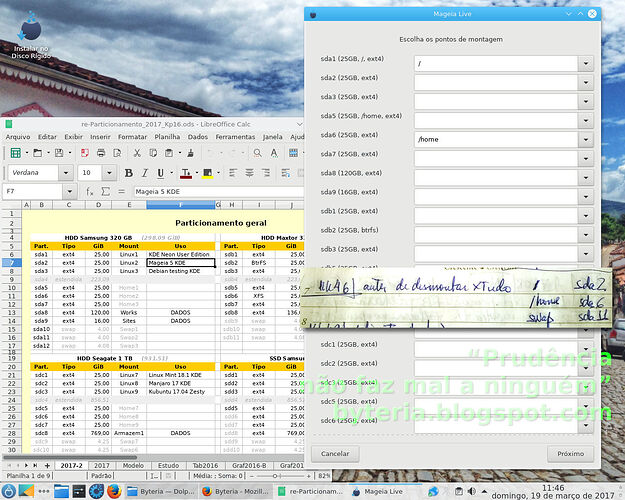Open the Inserir menu in Calc
The height and width of the screenshot is (500, 625).
pyautogui.click(x=100, y=137)
